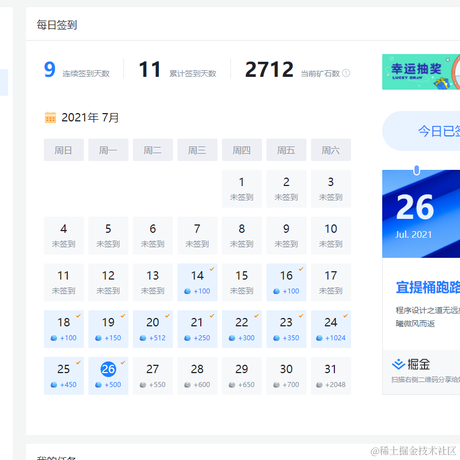Click the 11 累计签到天数 counter
The image size is (460, 460).
(x=177, y=70)
